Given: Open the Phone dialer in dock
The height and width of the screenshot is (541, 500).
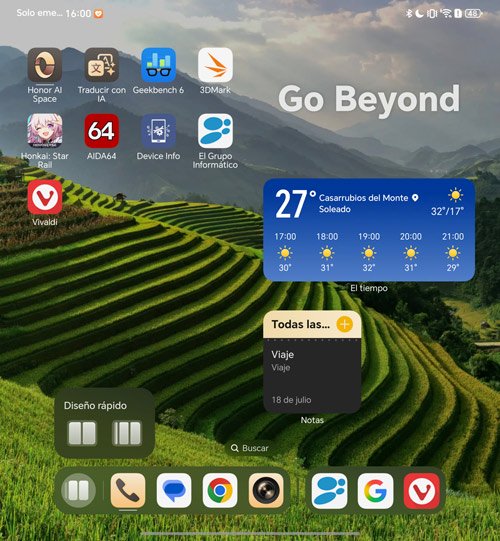Looking at the screenshot, I should tap(128, 491).
